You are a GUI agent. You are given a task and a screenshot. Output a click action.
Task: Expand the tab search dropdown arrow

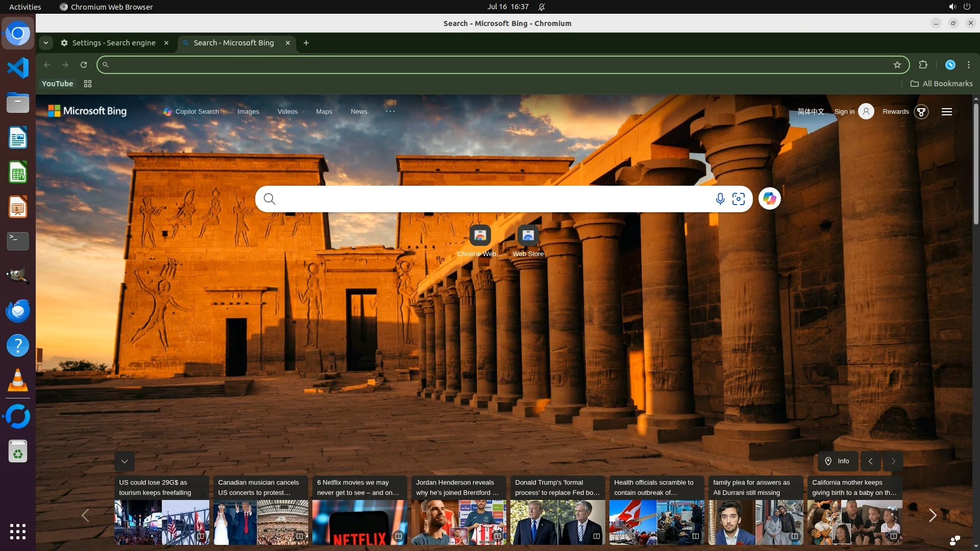(x=46, y=43)
